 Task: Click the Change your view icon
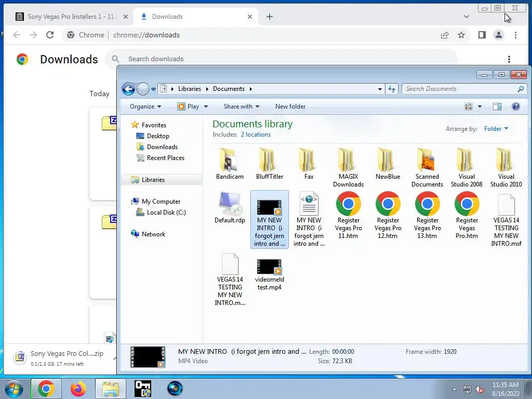pyautogui.click(x=468, y=107)
